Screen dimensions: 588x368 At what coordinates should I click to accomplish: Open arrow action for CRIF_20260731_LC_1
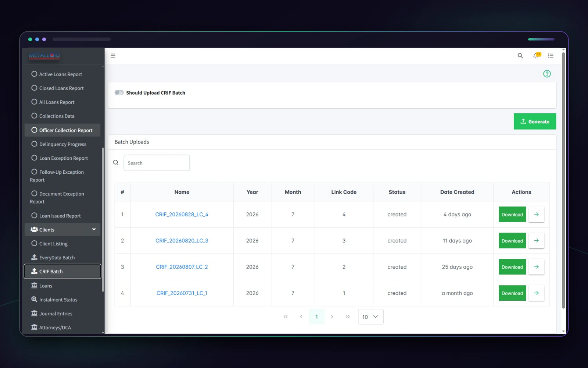536,293
